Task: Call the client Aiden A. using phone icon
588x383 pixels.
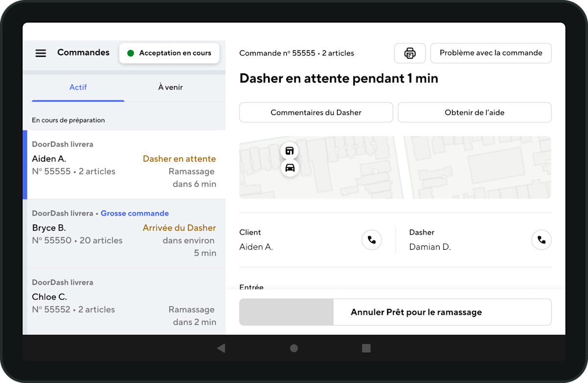Action: click(371, 239)
